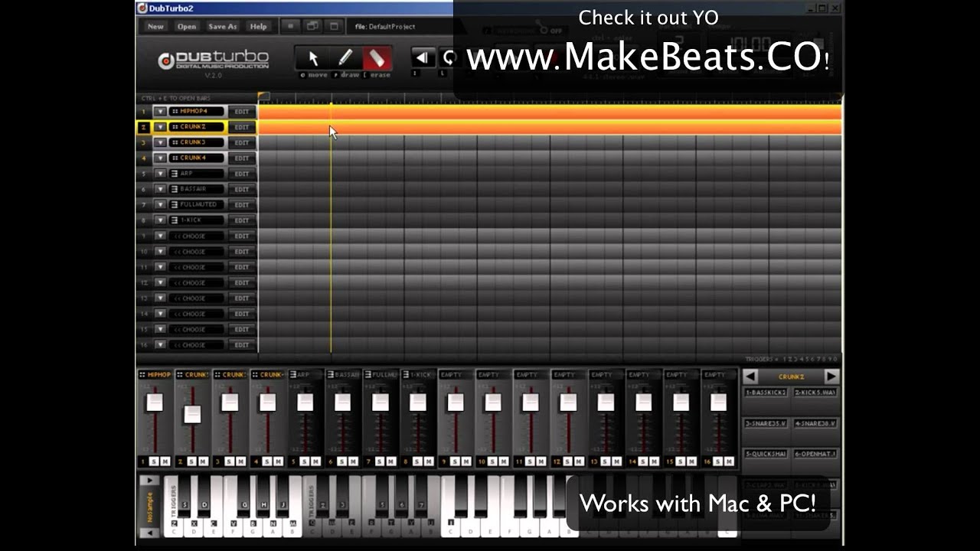Click the keyboard panel up arrow button

click(150, 481)
